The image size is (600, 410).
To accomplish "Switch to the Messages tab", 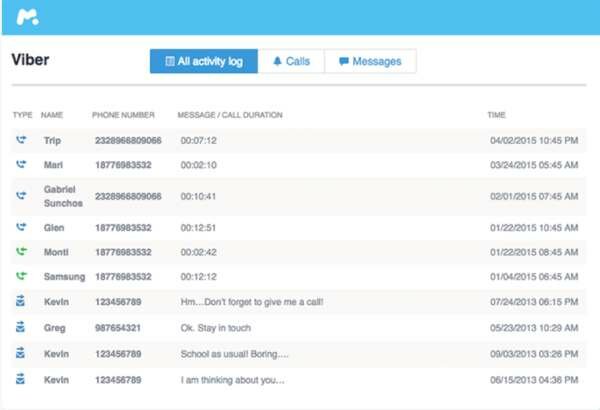I will tap(370, 61).
